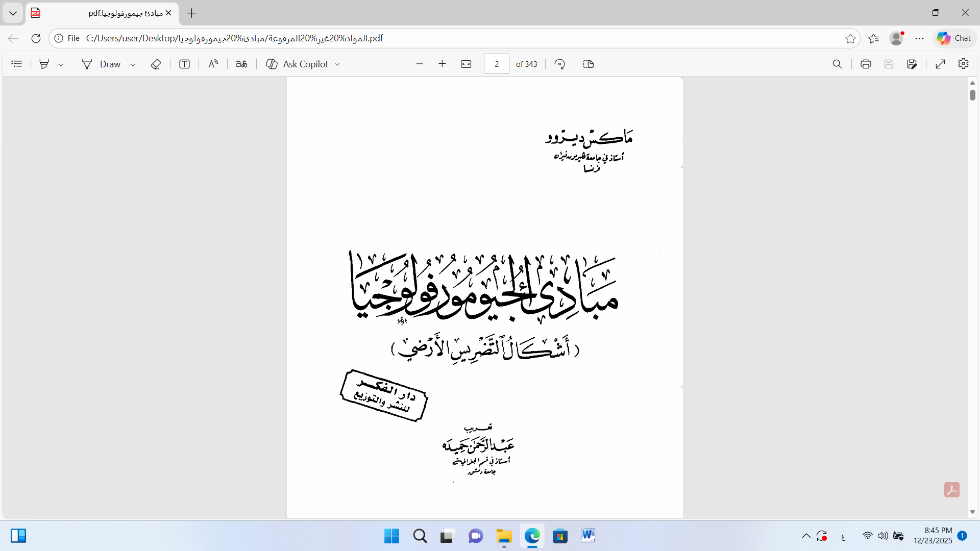The width and height of the screenshot is (980, 551).
Task: Open Settings and more menu
Action: click(920, 38)
